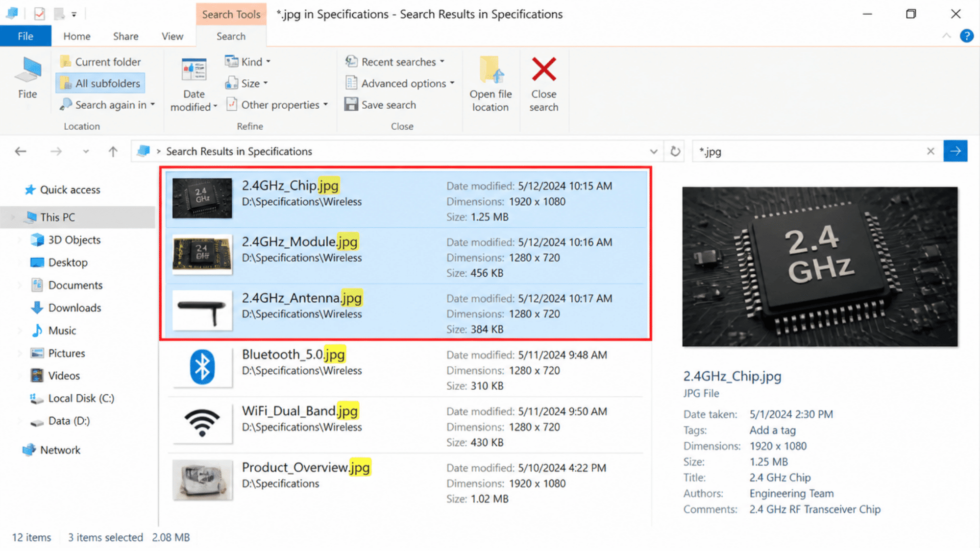This screenshot has height=551, width=980.
Task: Click quick access toolbar properties checkmark icon
Action: [x=39, y=14]
